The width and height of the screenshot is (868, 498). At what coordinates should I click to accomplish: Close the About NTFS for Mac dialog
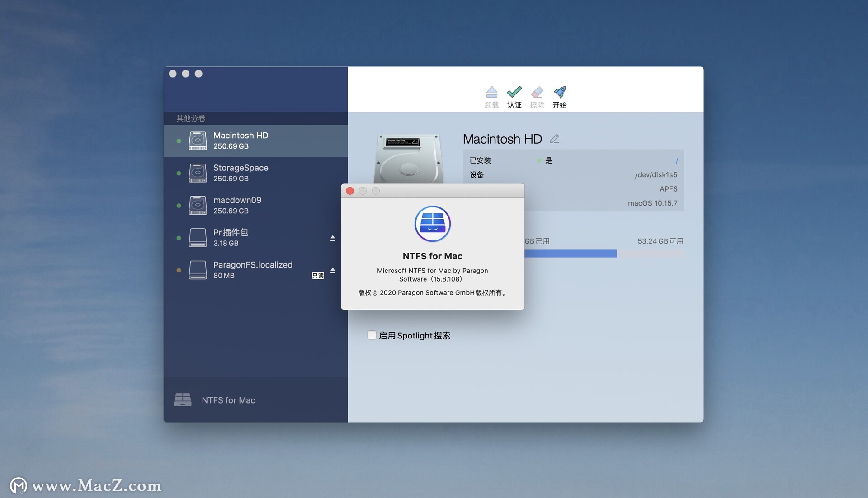(350, 191)
